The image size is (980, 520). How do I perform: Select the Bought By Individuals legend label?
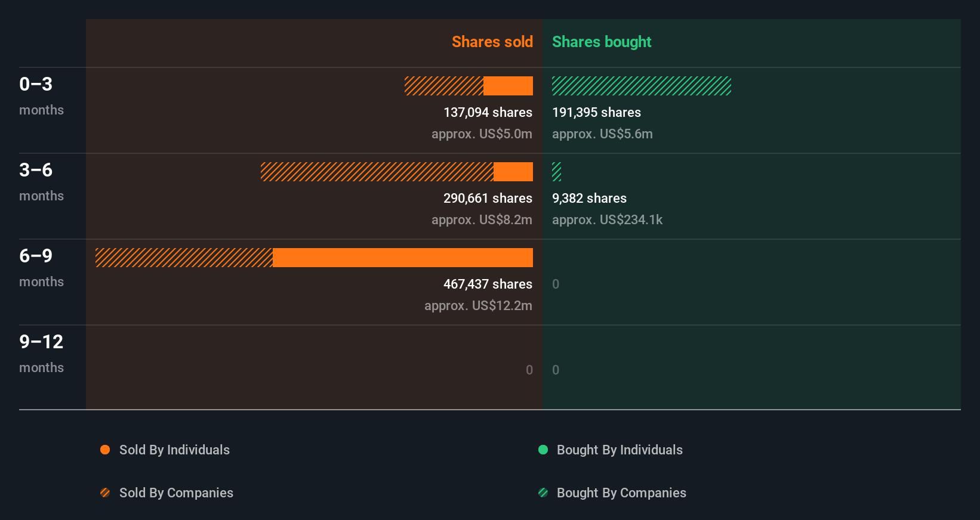(620, 450)
